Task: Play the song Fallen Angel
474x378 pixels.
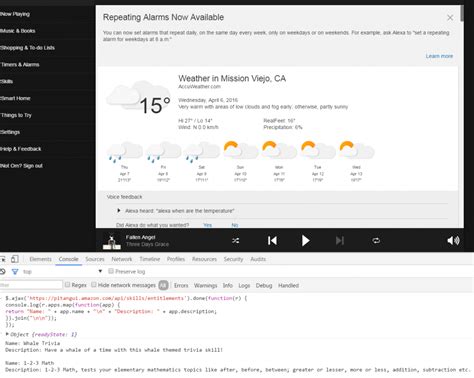Action: pos(305,241)
